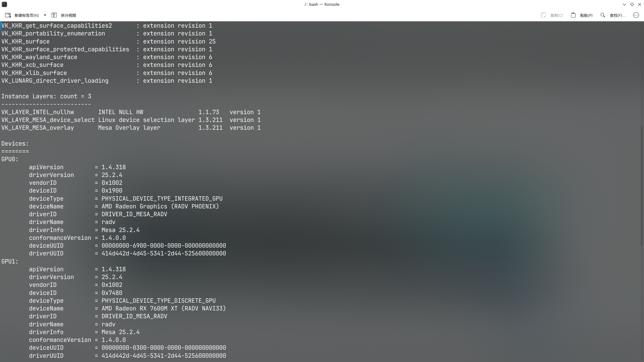This screenshot has width=644, height=362.
Task: Click deviceID value 0x7480
Action: [x=112, y=293]
